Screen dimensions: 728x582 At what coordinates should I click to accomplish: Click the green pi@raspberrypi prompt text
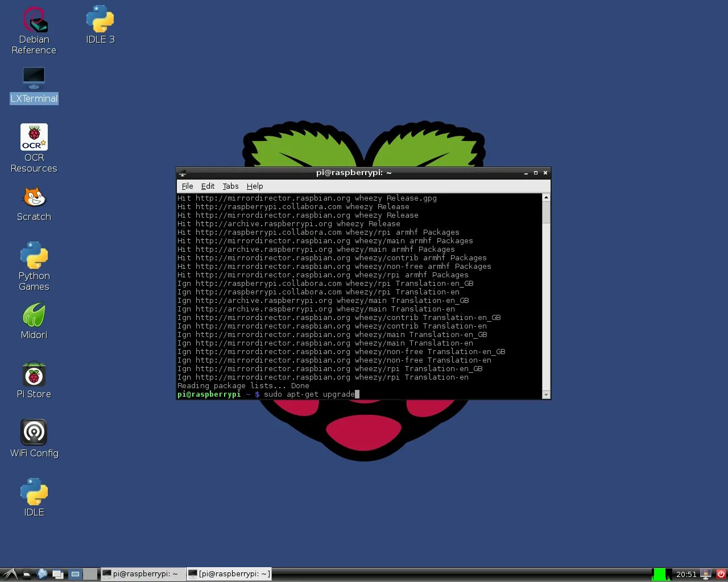(209, 394)
